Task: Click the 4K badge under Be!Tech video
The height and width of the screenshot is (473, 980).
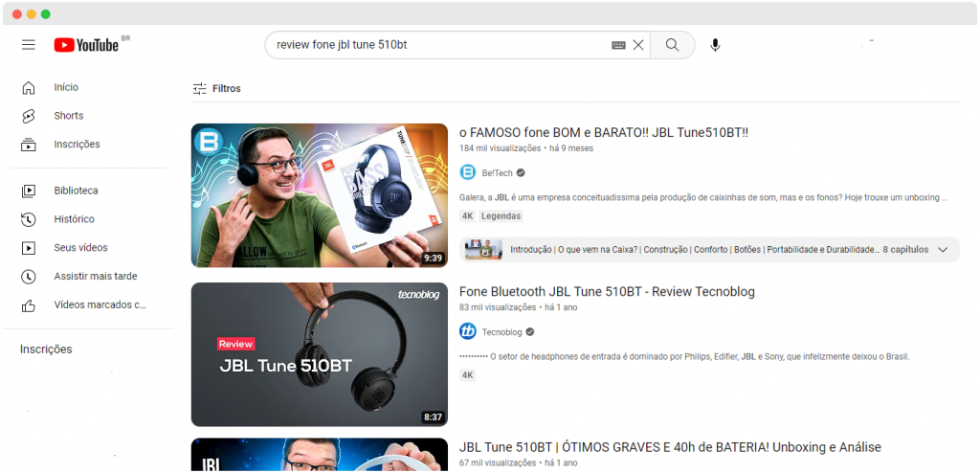Action: coord(467,216)
